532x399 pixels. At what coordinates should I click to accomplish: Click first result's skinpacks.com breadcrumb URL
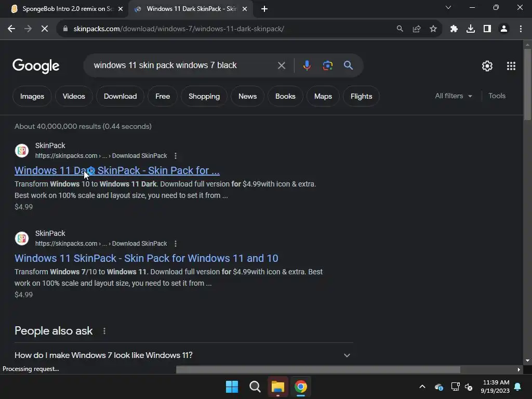101,156
